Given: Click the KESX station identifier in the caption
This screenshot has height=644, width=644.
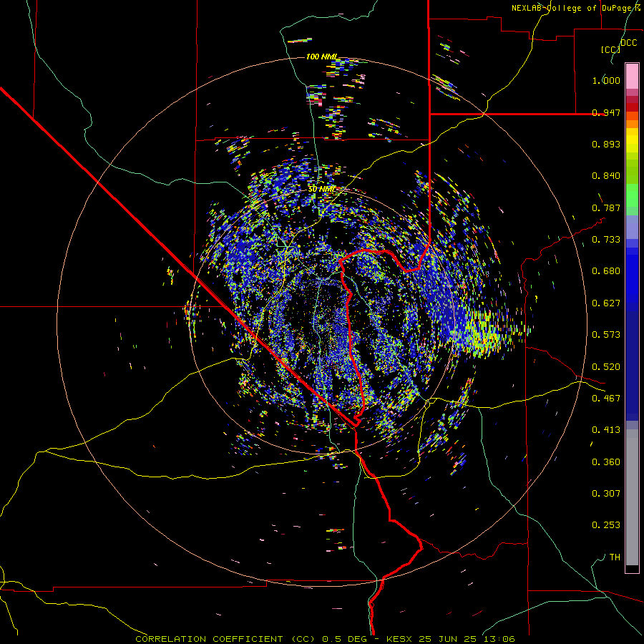Looking at the screenshot, I should coord(401,639).
